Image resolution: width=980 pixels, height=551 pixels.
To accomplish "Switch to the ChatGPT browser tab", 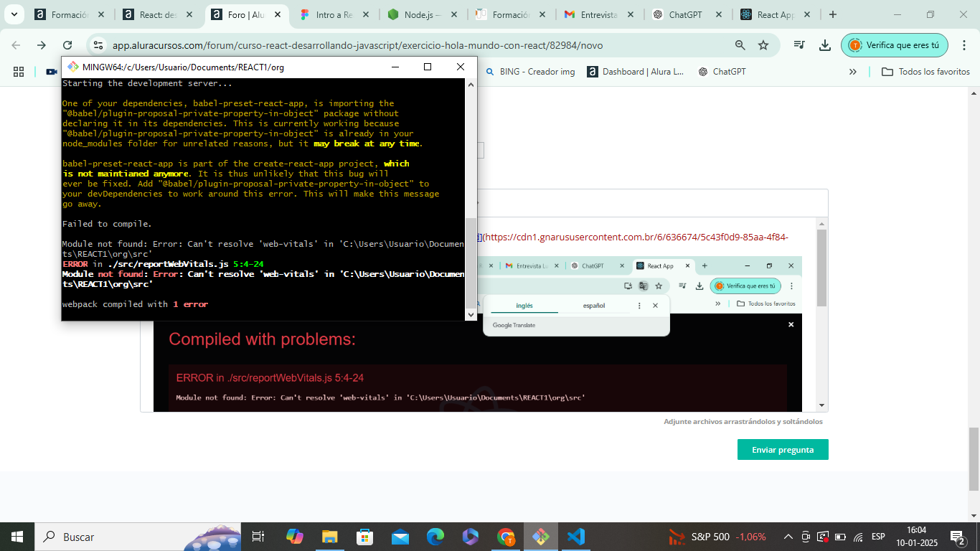I will (x=687, y=14).
